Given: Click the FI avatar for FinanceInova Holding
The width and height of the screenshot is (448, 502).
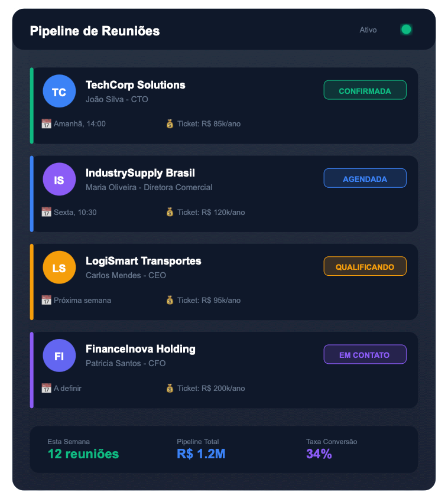Looking at the screenshot, I should click(59, 356).
